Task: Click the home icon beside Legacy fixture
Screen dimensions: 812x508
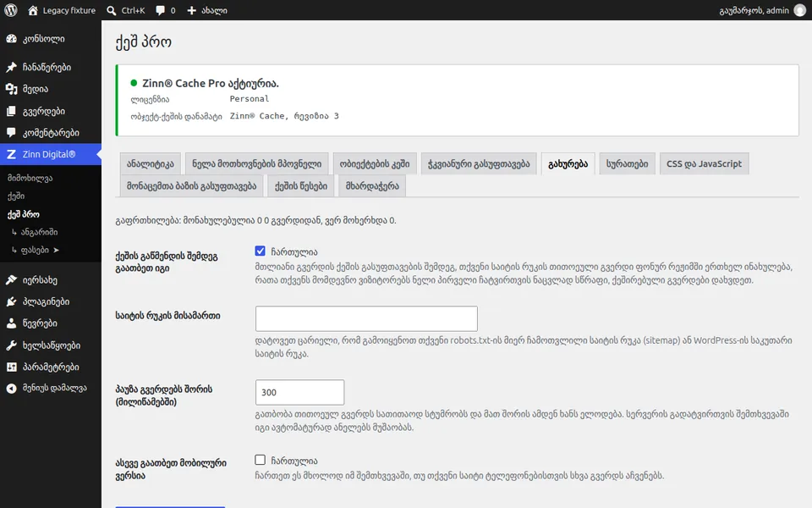Action: point(33,10)
